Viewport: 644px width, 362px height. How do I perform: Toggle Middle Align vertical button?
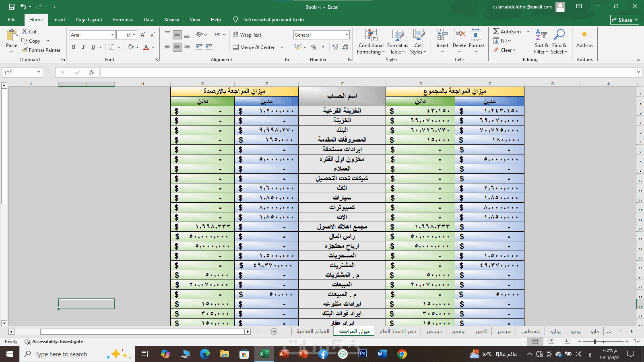click(x=177, y=35)
